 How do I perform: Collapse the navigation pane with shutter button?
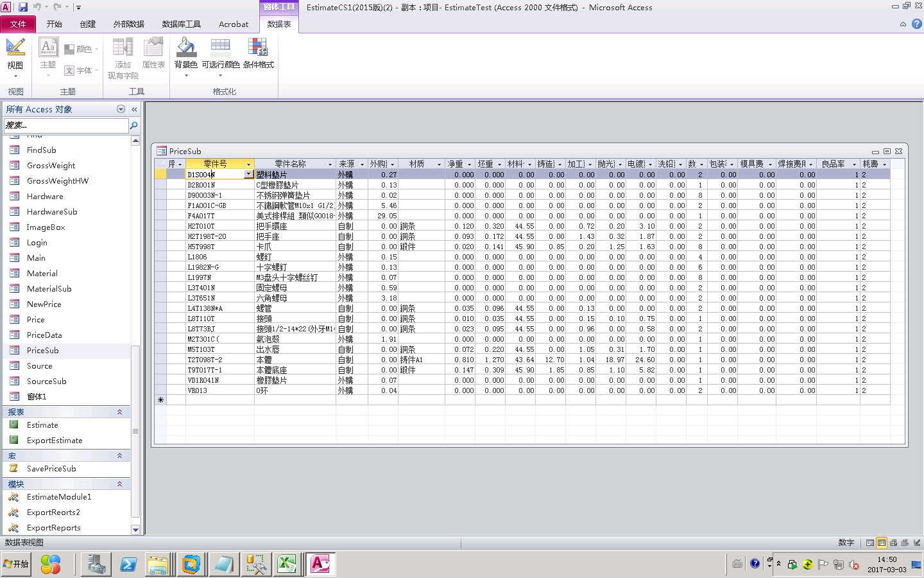tap(134, 109)
